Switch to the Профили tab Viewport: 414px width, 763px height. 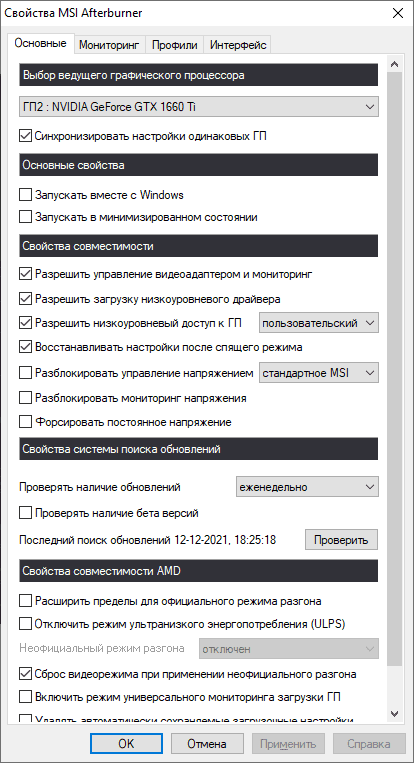174,45
